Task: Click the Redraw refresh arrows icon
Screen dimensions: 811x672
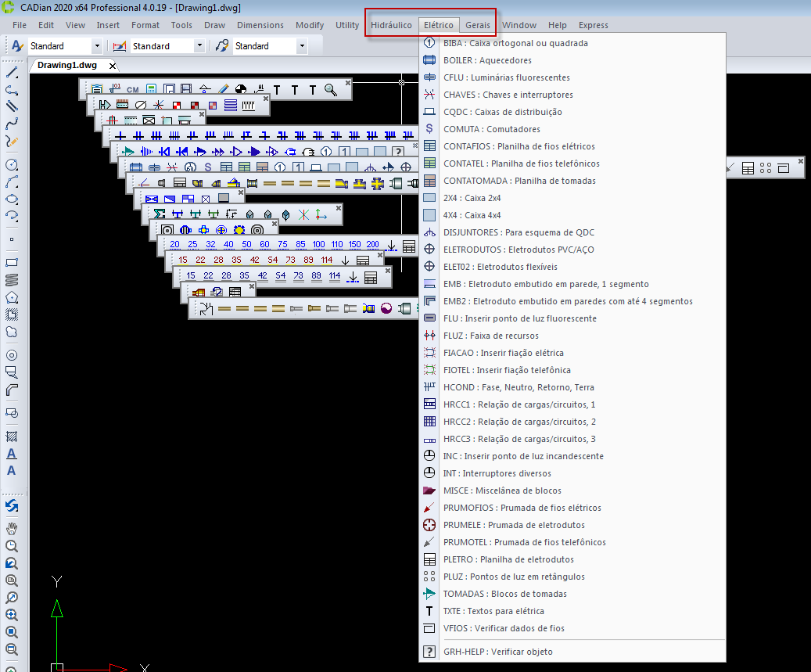Action: pos(12,507)
